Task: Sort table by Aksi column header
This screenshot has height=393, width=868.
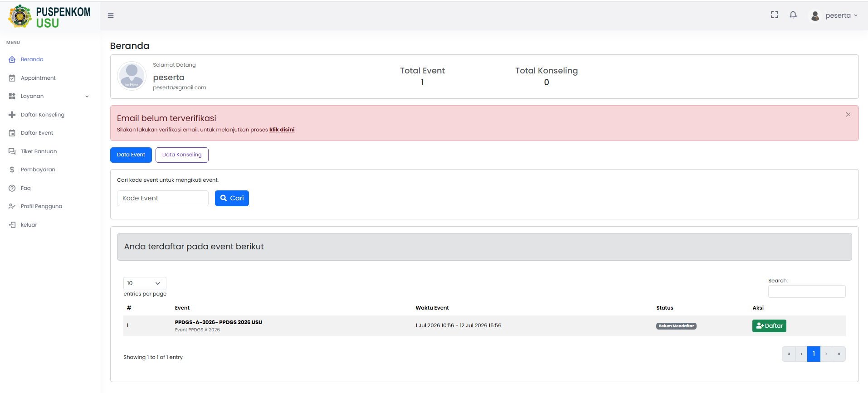Action: pos(758,308)
